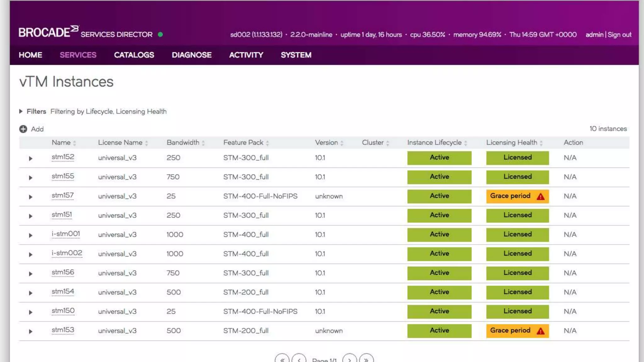
Task: Sort by Licensing Health column arrows
Action: 541,143
